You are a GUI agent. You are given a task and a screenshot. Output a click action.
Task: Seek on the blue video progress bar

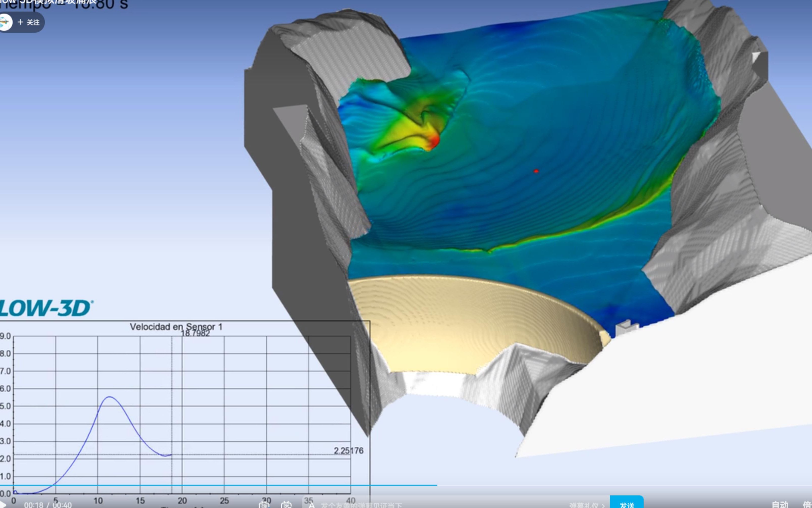[x=218, y=485]
